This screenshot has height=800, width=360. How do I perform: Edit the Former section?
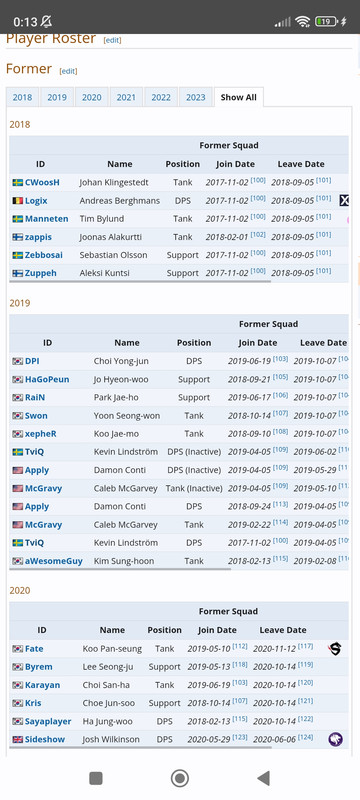[x=68, y=71]
